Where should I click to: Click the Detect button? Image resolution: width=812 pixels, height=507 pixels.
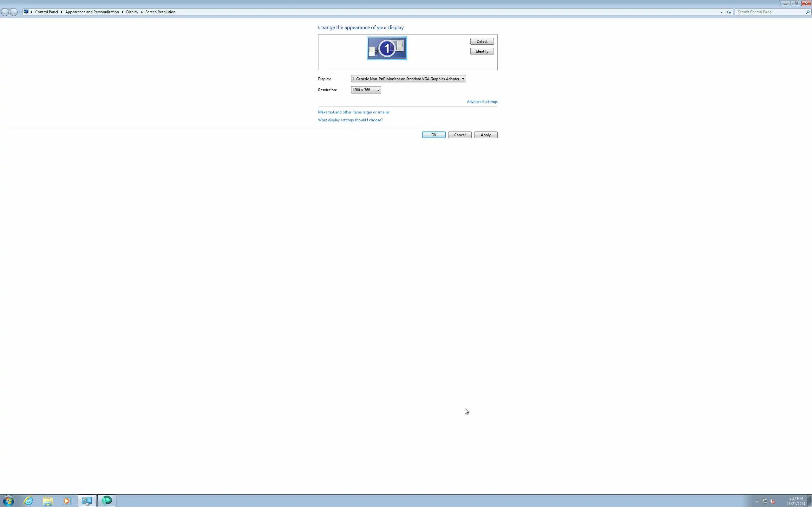click(x=481, y=42)
